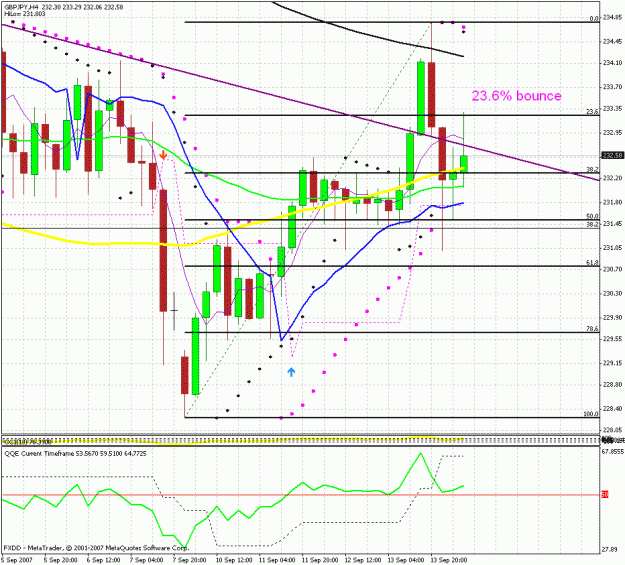Click the "12 Sep 12:00" time axis label

(363, 560)
